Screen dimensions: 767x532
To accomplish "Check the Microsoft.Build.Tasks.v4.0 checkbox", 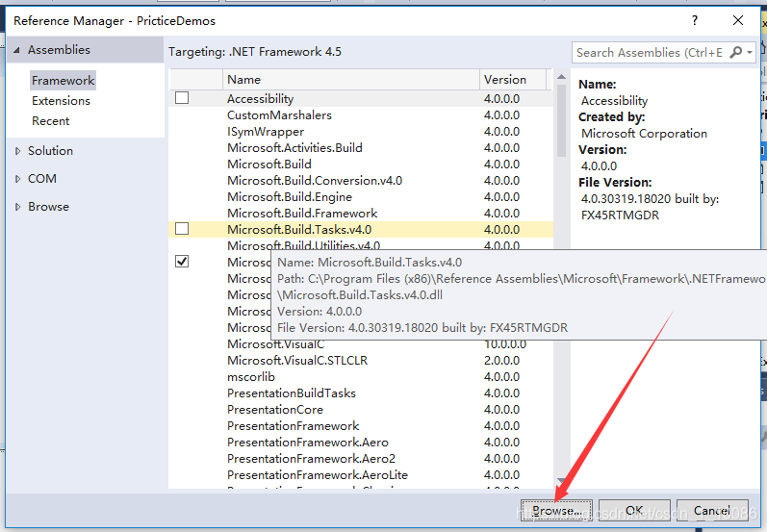I will click(182, 229).
